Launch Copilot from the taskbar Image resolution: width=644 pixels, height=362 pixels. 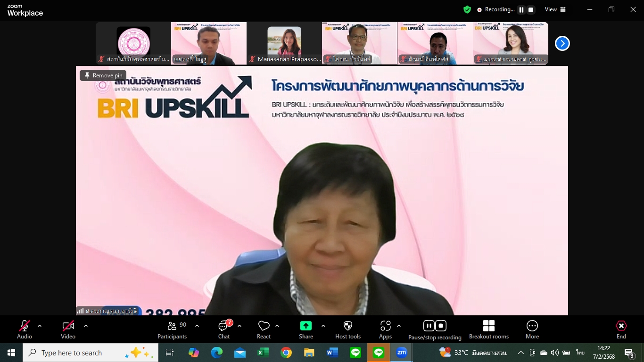tap(194, 353)
